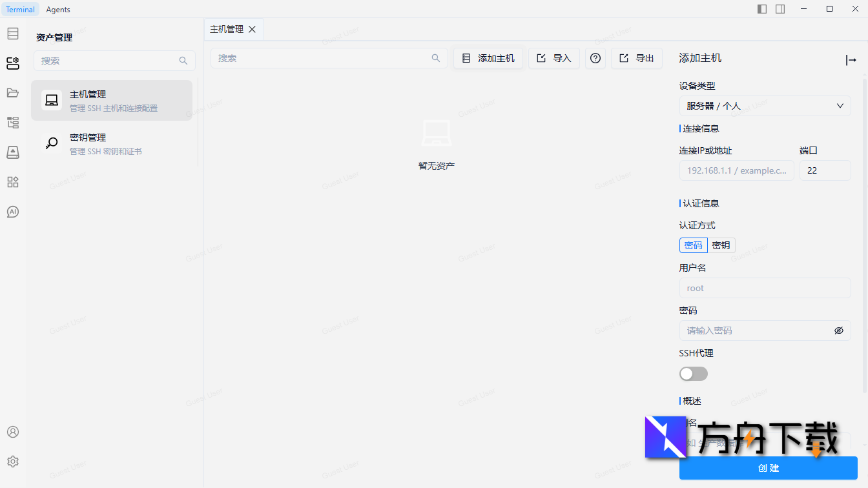The height and width of the screenshot is (488, 868).
Task: Select 密钥 authentication method
Action: 721,245
